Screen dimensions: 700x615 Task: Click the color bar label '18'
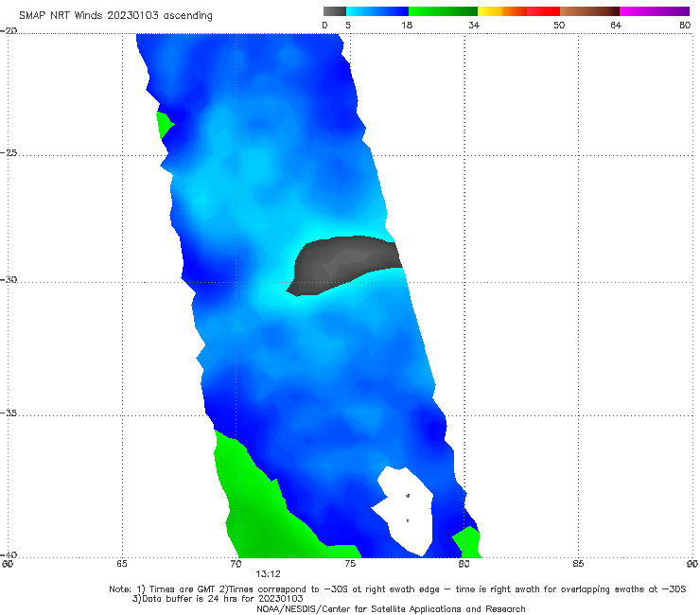(x=407, y=25)
